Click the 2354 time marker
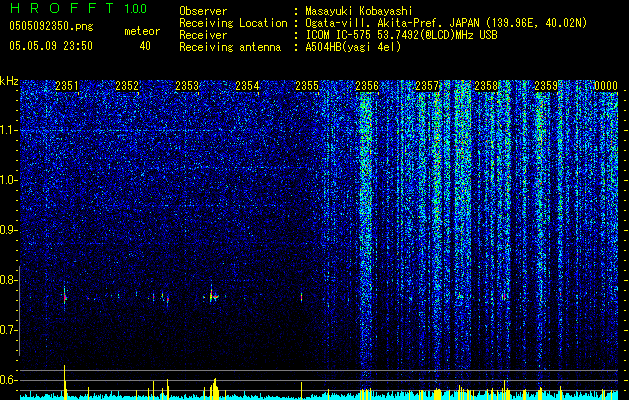The width and height of the screenshot is (629, 400). coord(247,86)
